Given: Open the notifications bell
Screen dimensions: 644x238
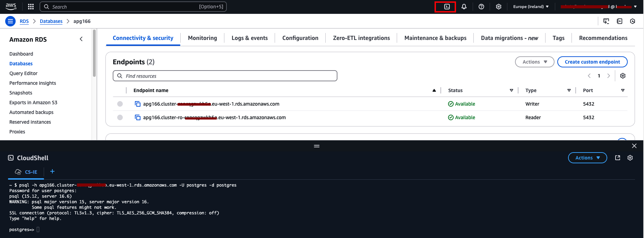Looking at the screenshot, I should (x=464, y=7).
